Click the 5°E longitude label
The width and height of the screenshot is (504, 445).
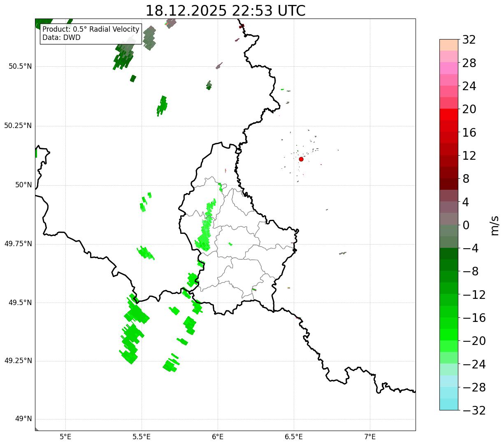tap(65, 437)
